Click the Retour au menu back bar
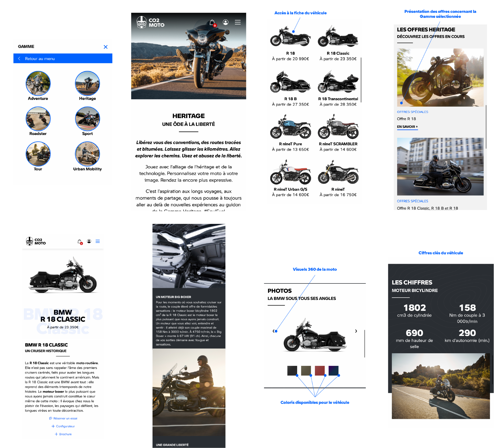 click(63, 59)
